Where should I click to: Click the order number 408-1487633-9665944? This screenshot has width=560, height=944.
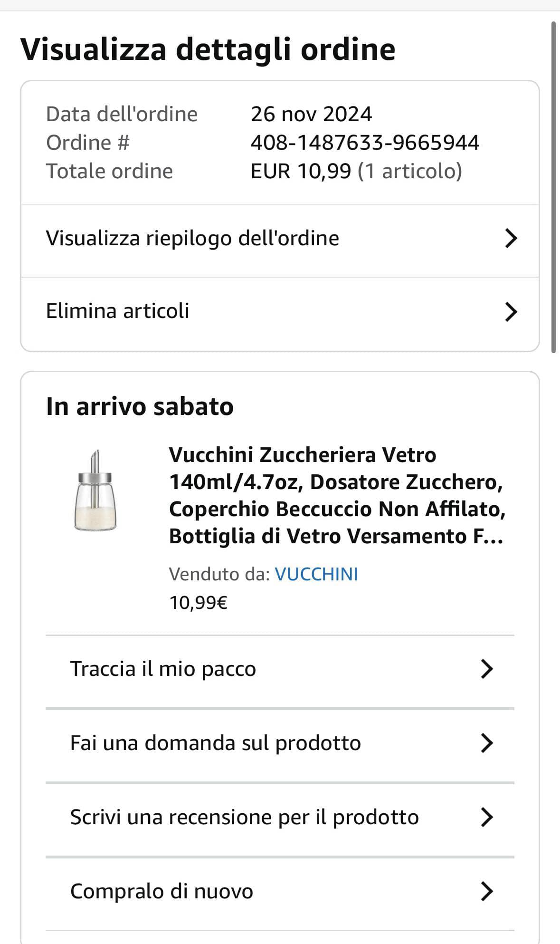pos(365,143)
